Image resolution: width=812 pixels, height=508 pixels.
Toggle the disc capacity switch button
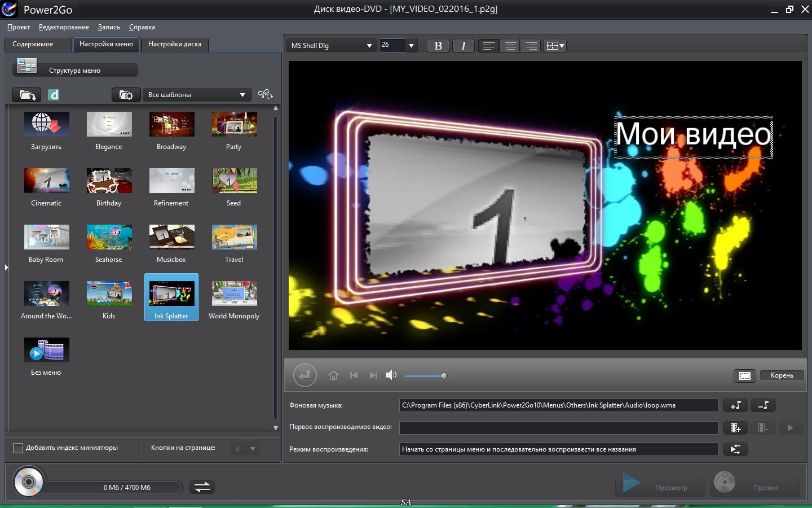tap(202, 487)
